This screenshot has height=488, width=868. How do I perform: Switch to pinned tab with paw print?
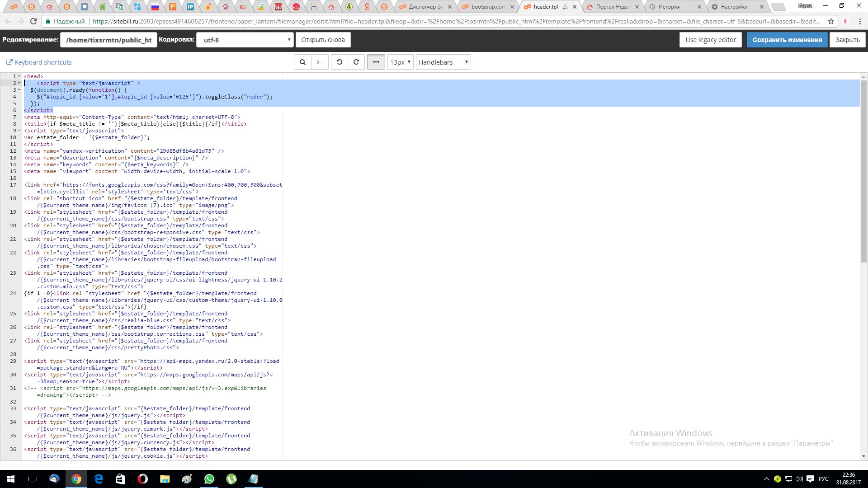coord(226,7)
